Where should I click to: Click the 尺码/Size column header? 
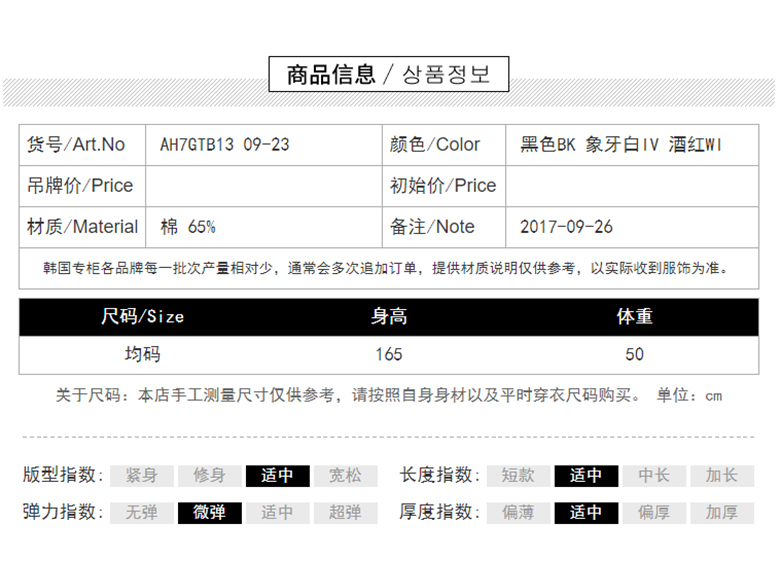click(x=142, y=317)
